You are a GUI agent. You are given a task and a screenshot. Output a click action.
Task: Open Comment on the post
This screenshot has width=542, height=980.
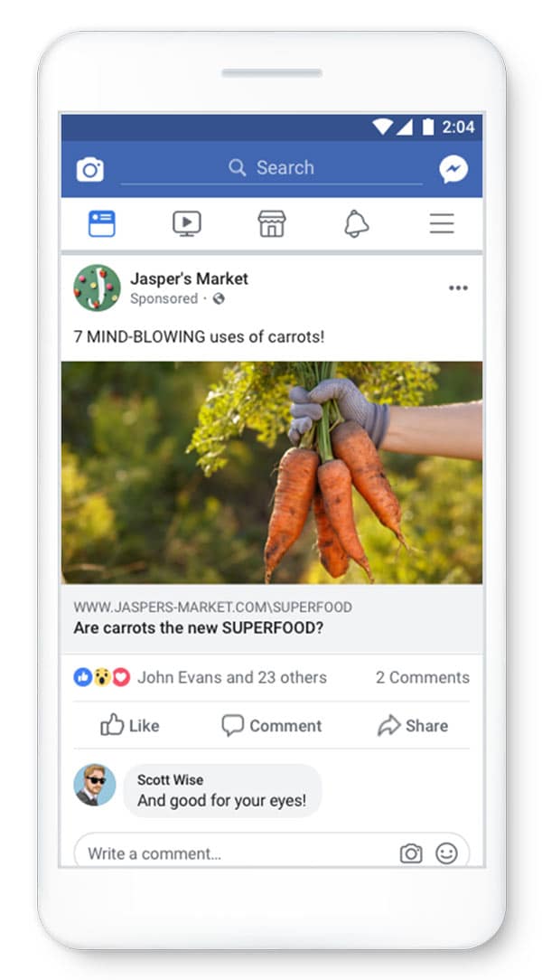(271, 725)
